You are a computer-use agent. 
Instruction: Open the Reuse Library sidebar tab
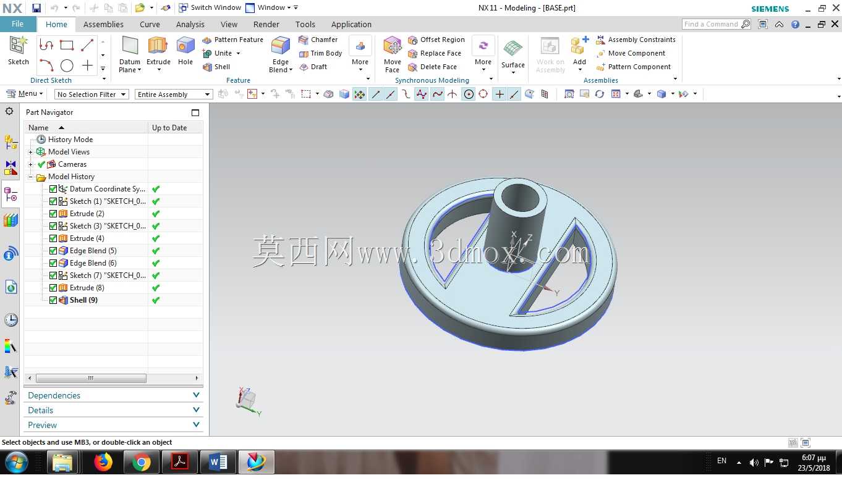(11, 220)
